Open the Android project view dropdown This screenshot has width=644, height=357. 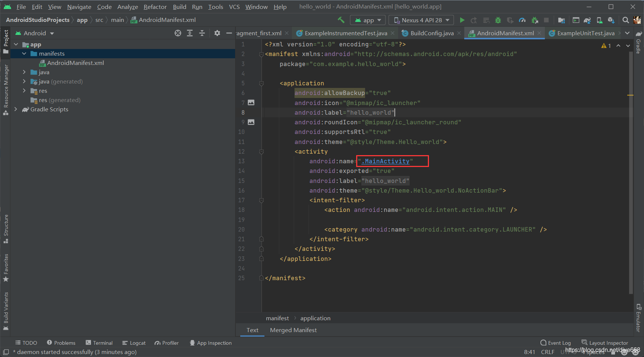click(35, 33)
